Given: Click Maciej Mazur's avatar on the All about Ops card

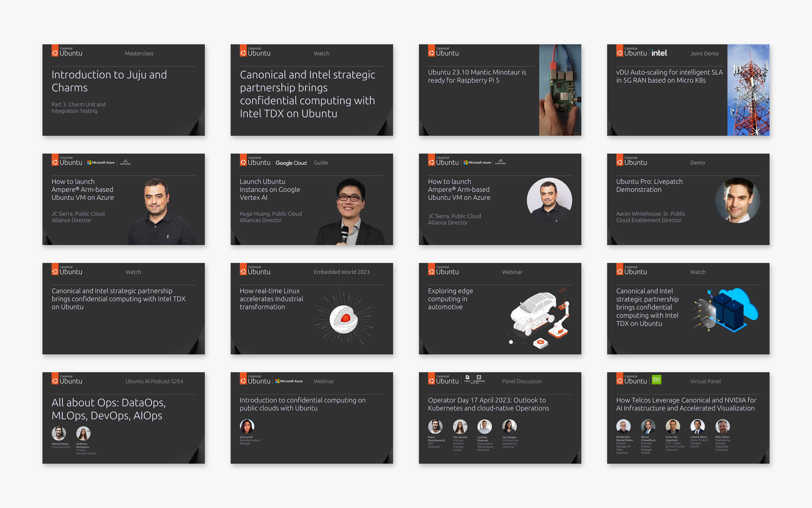Looking at the screenshot, I should pyautogui.click(x=59, y=433).
